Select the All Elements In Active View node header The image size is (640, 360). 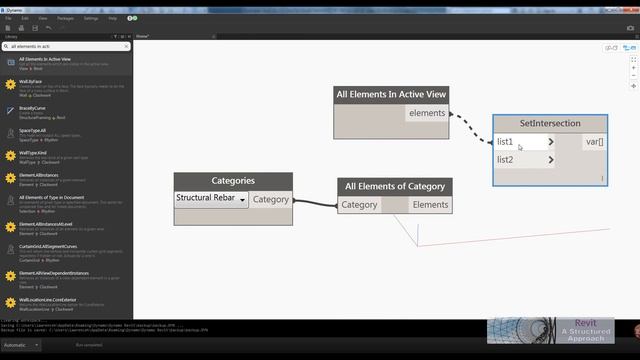[391, 95]
